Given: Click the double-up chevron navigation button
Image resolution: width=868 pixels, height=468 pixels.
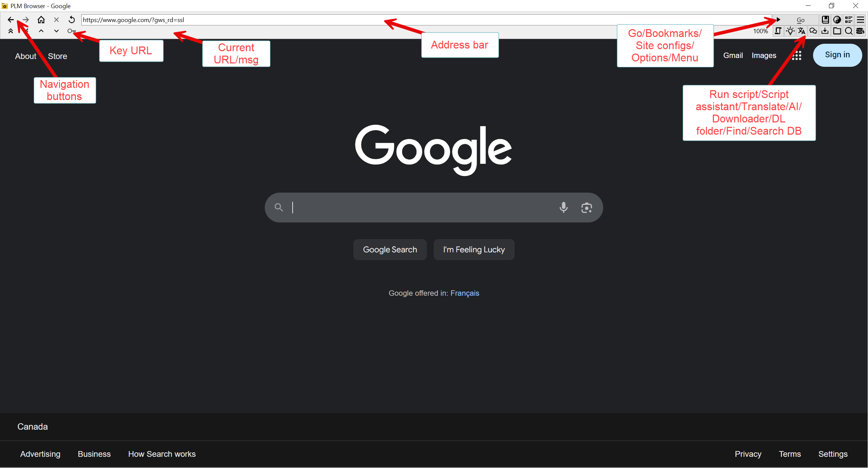Looking at the screenshot, I should click(11, 31).
